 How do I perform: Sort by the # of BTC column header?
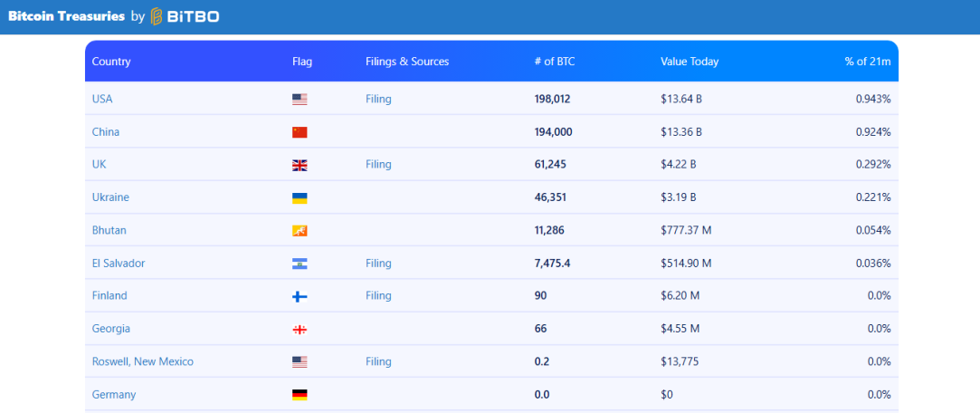coord(555,62)
